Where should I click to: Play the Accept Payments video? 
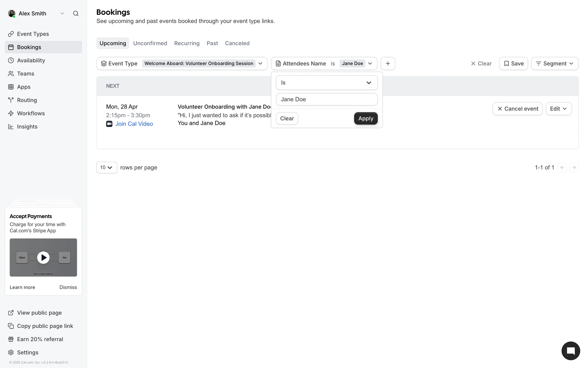coord(43,258)
